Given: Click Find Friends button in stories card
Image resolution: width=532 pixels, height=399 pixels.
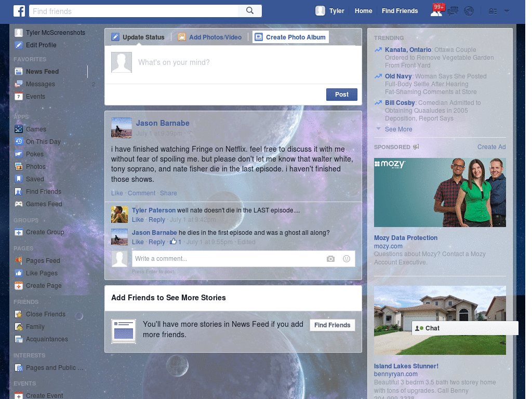Looking at the screenshot, I should (x=332, y=325).
